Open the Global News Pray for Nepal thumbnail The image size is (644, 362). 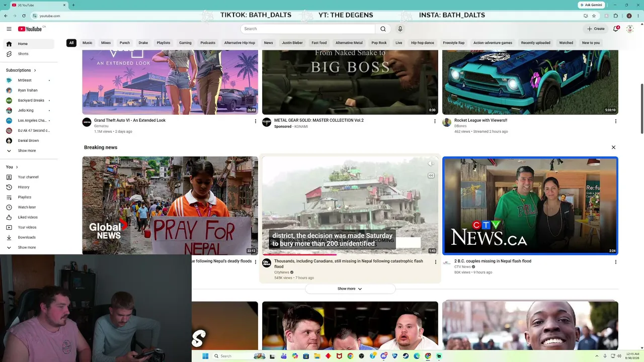[170, 206]
